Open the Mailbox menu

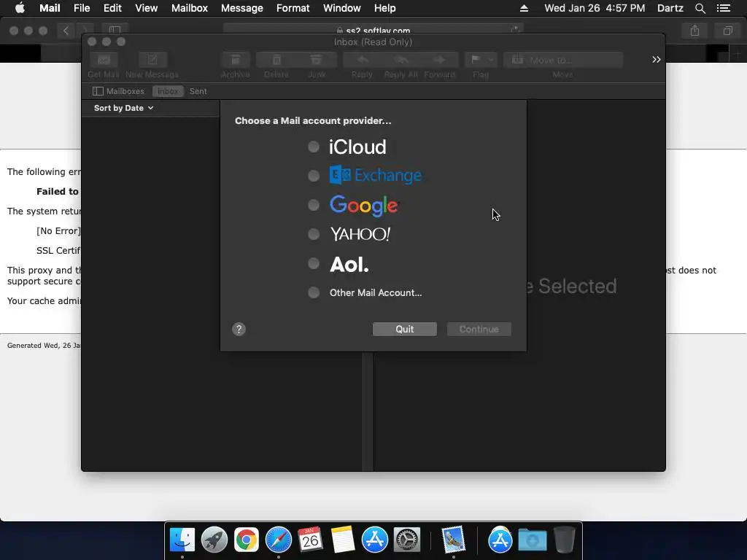coord(190,8)
